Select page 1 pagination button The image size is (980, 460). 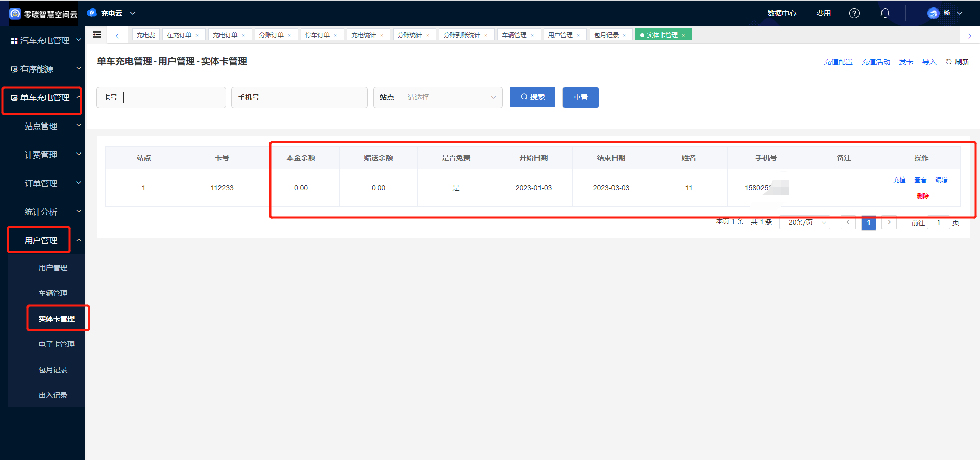869,222
